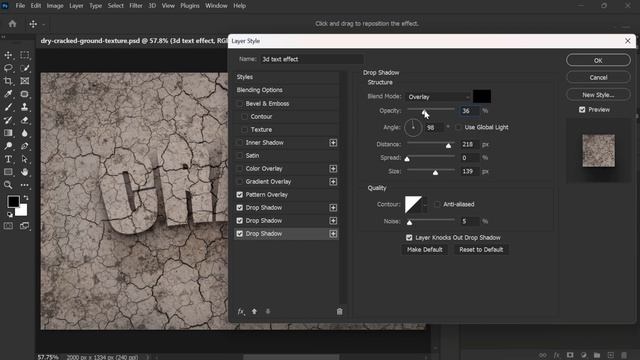Add another Inner Shadow with plus button
The width and height of the screenshot is (640, 360).
pos(333,142)
